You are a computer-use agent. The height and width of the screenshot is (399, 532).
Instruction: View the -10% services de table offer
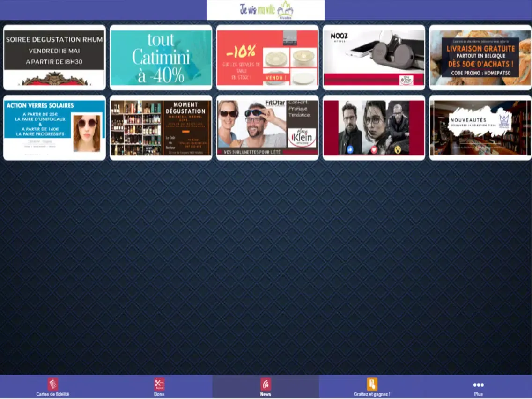click(x=267, y=57)
